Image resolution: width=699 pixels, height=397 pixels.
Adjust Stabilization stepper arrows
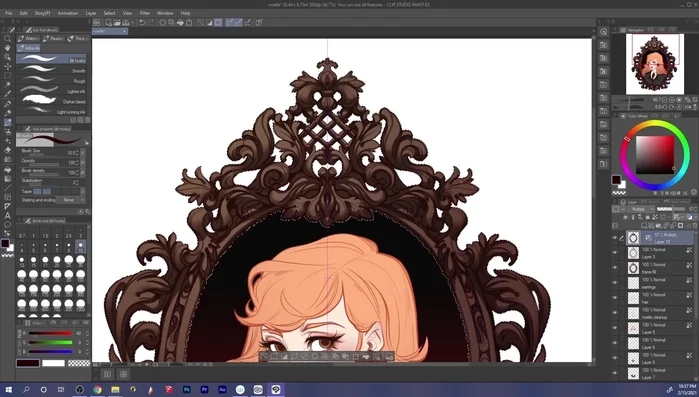coord(78,182)
